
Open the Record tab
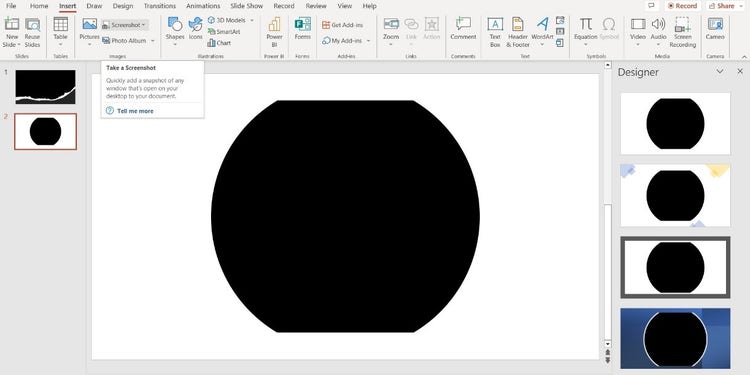[x=284, y=6]
